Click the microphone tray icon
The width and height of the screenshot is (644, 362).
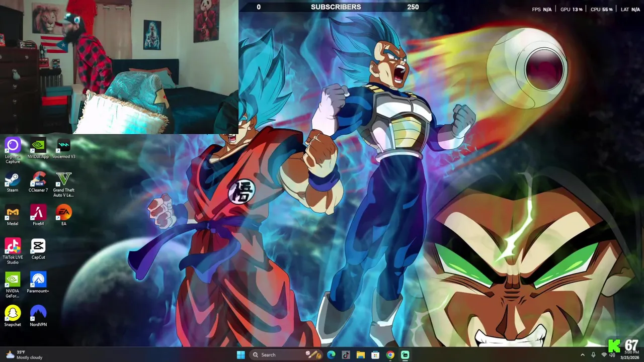tap(593, 355)
